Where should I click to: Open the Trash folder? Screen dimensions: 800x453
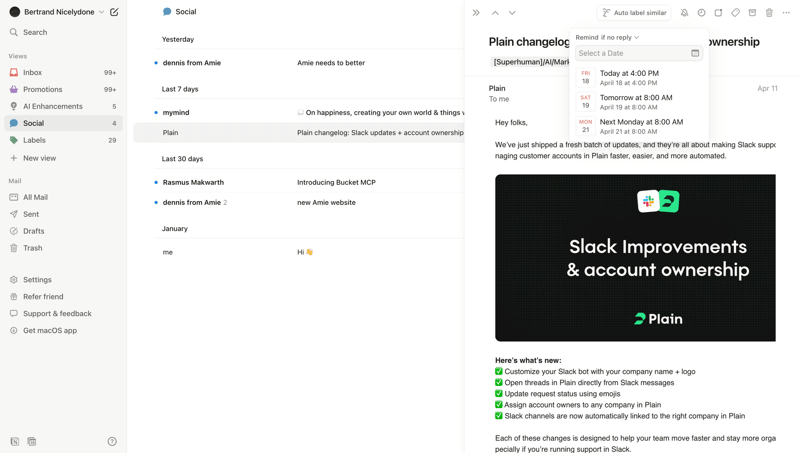click(x=63, y=248)
